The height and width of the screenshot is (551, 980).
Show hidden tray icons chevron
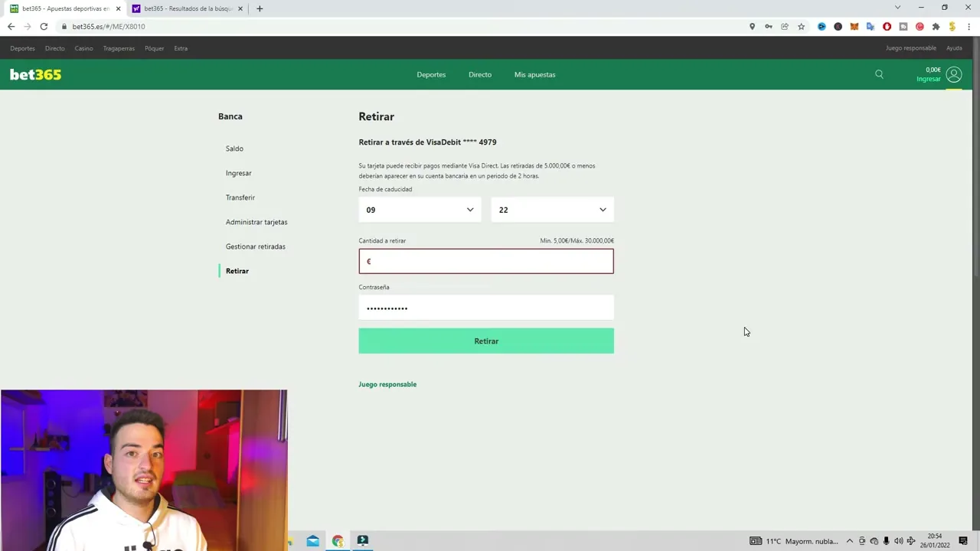pyautogui.click(x=849, y=541)
